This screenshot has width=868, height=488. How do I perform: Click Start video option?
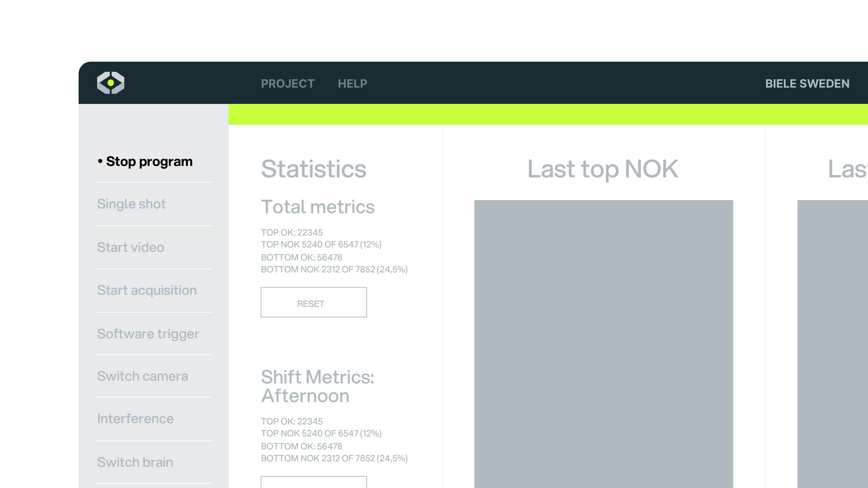(131, 247)
